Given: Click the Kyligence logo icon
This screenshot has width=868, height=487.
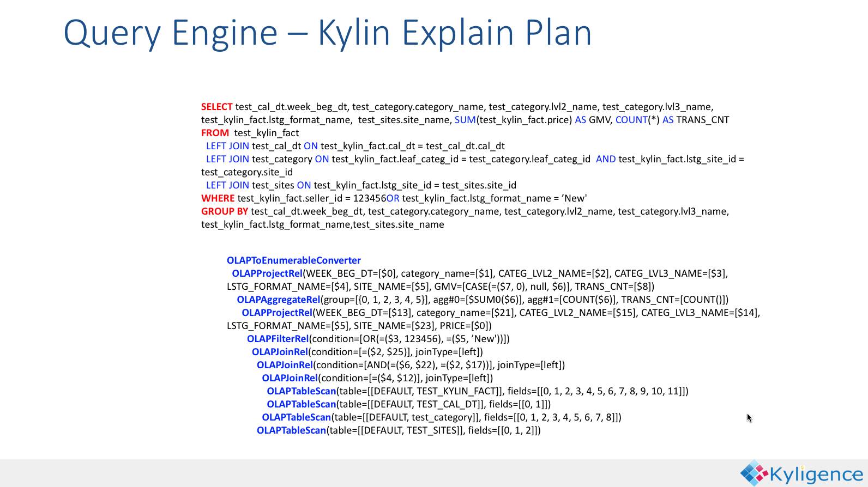Looking at the screenshot, I should [x=754, y=473].
